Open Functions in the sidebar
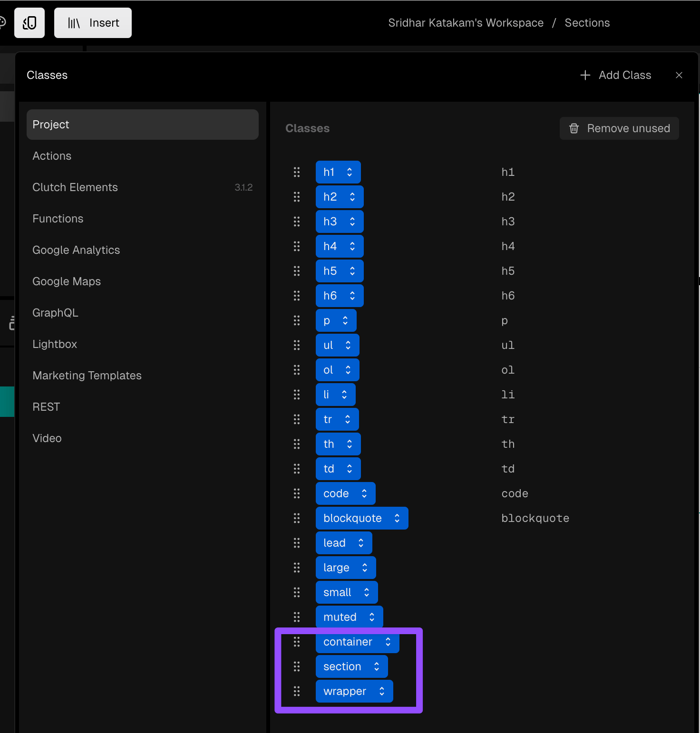 pos(143,219)
